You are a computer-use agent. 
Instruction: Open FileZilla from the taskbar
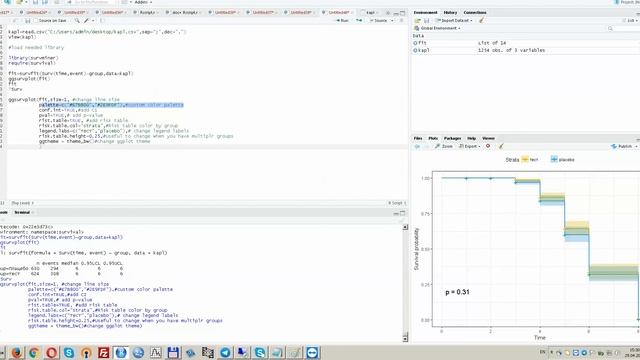(104, 352)
